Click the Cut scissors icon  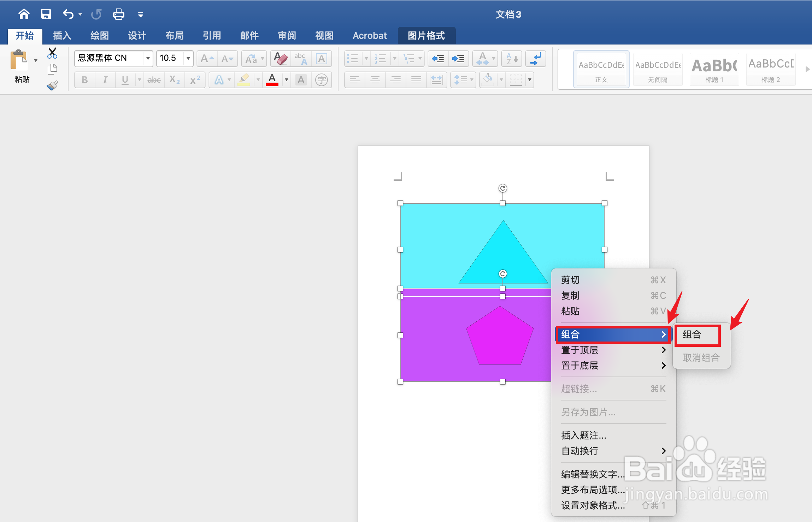coord(52,53)
